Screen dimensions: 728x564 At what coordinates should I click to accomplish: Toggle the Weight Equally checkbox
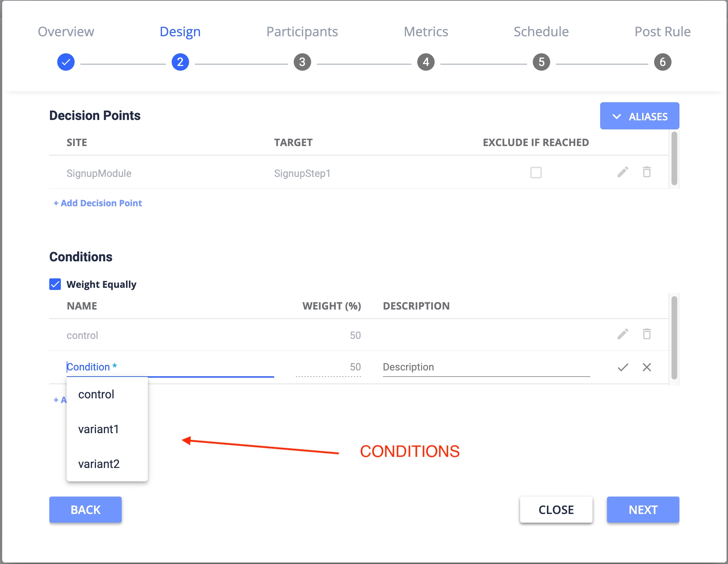tap(55, 284)
